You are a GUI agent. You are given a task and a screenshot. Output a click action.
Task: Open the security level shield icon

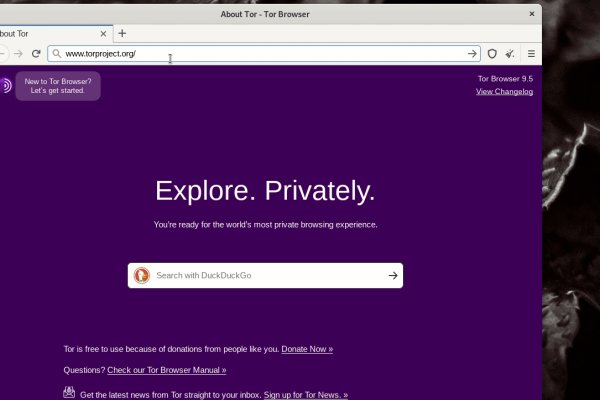(x=492, y=54)
